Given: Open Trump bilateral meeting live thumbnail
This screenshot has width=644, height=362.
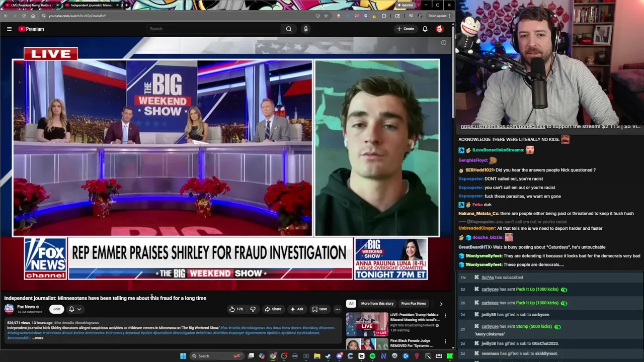Looking at the screenshot, I should tap(367, 324).
